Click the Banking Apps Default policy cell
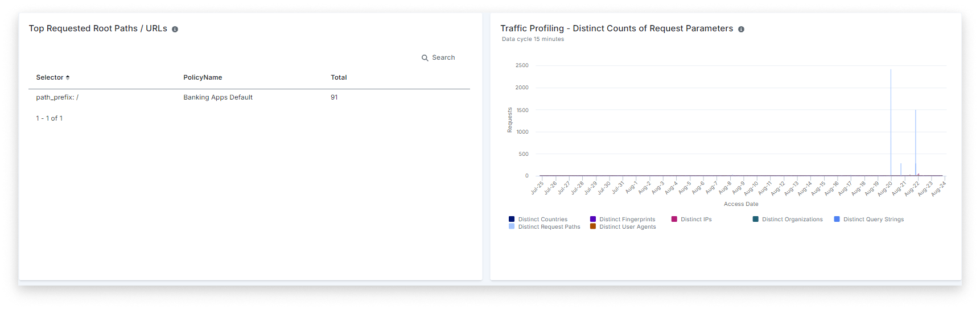This screenshot has height=310, width=980. [218, 97]
